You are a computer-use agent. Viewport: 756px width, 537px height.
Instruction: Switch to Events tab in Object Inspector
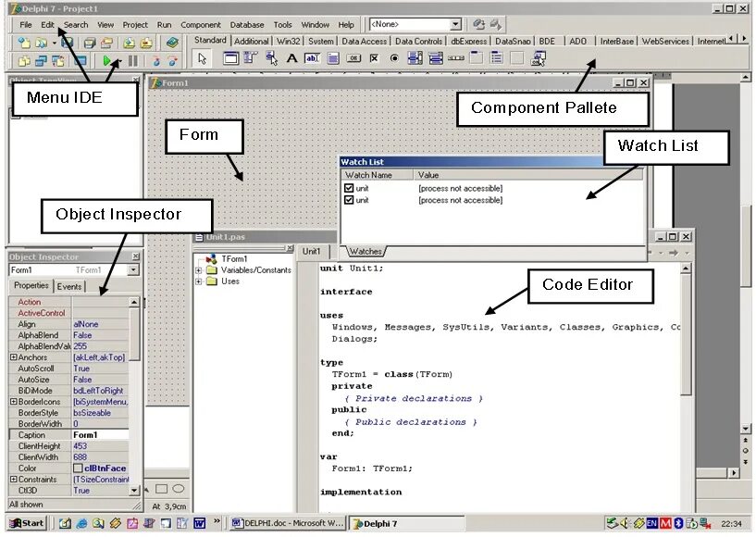coord(69,287)
